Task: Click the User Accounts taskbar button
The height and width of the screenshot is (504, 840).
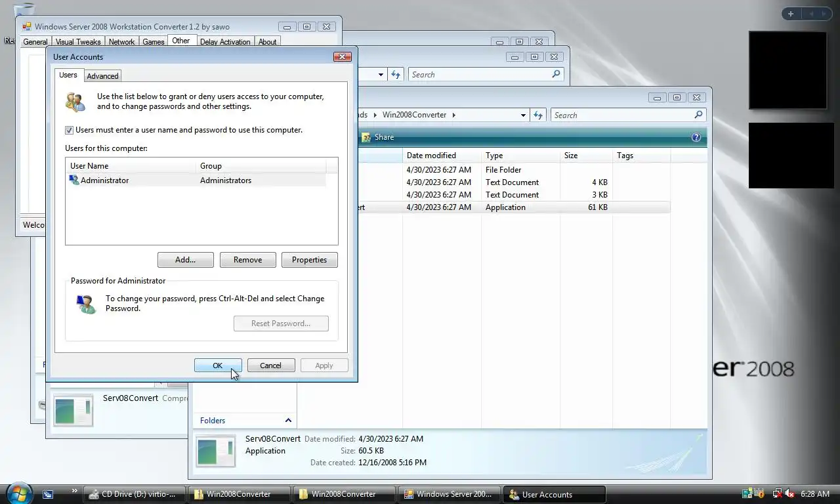Action: [x=554, y=494]
